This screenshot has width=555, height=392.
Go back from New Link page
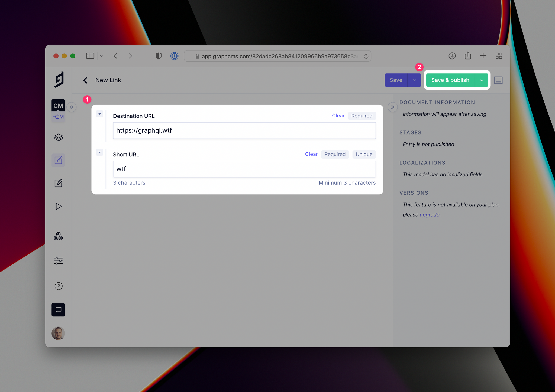tap(85, 80)
